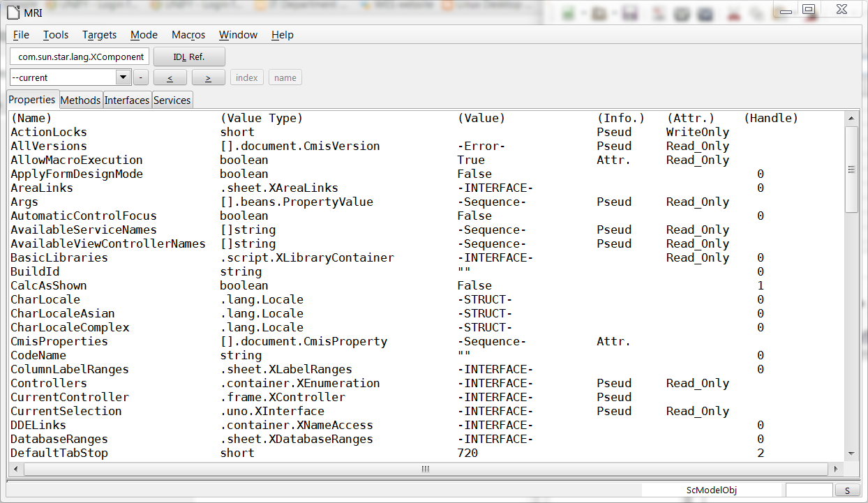The height and width of the screenshot is (503, 868).
Task: Select the CmisProperties property
Action: pyautogui.click(x=59, y=341)
